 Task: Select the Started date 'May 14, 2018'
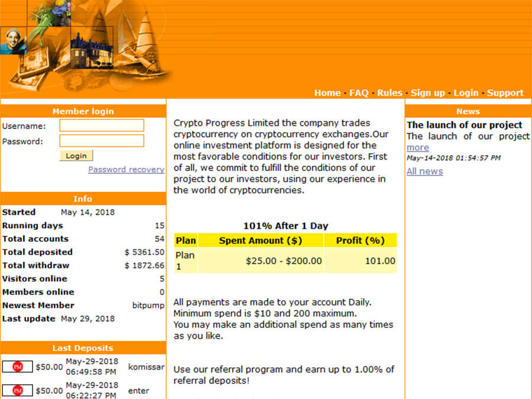point(88,212)
